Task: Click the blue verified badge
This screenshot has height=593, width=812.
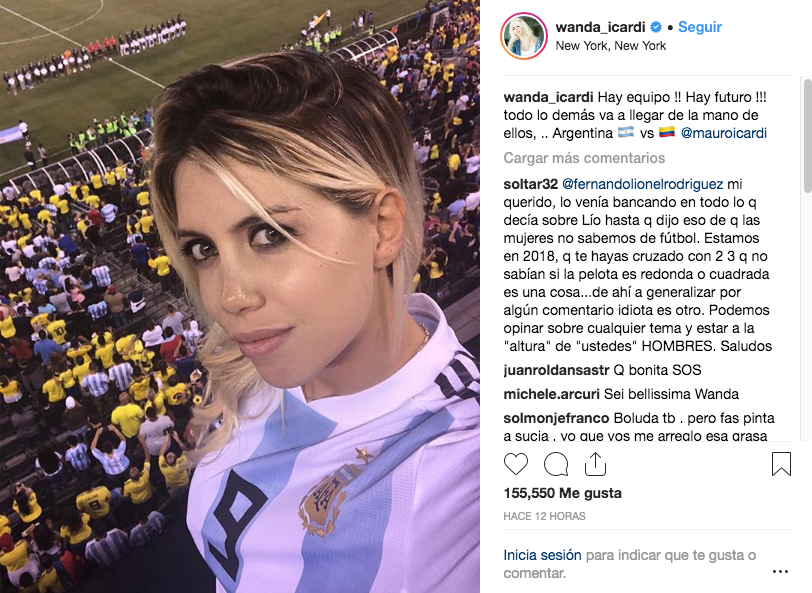Action: [656, 27]
